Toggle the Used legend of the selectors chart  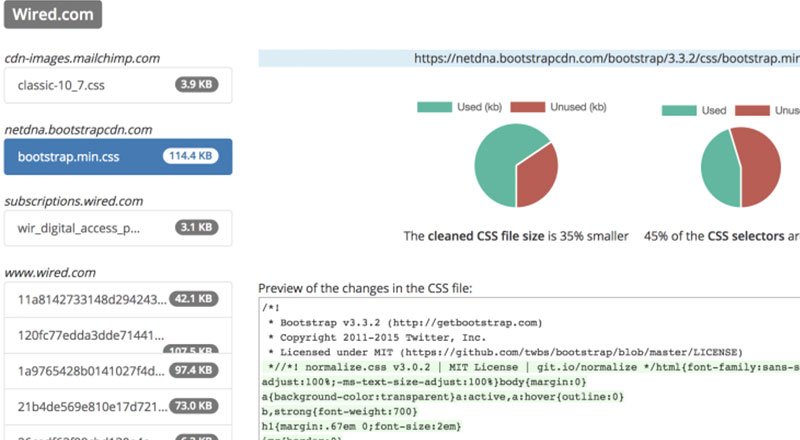pyautogui.click(x=680, y=110)
